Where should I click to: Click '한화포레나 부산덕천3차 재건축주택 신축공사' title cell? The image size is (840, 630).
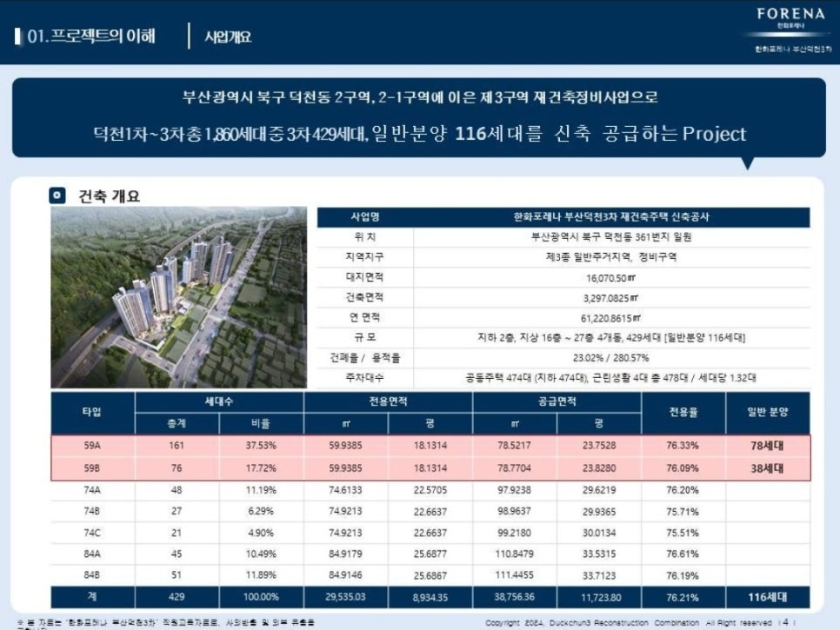pos(611,216)
